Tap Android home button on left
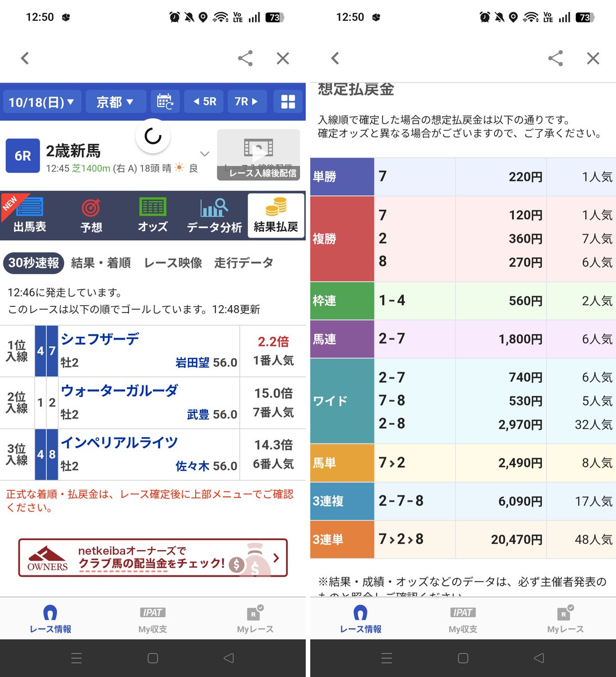This screenshot has height=677, width=616. tap(152, 658)
